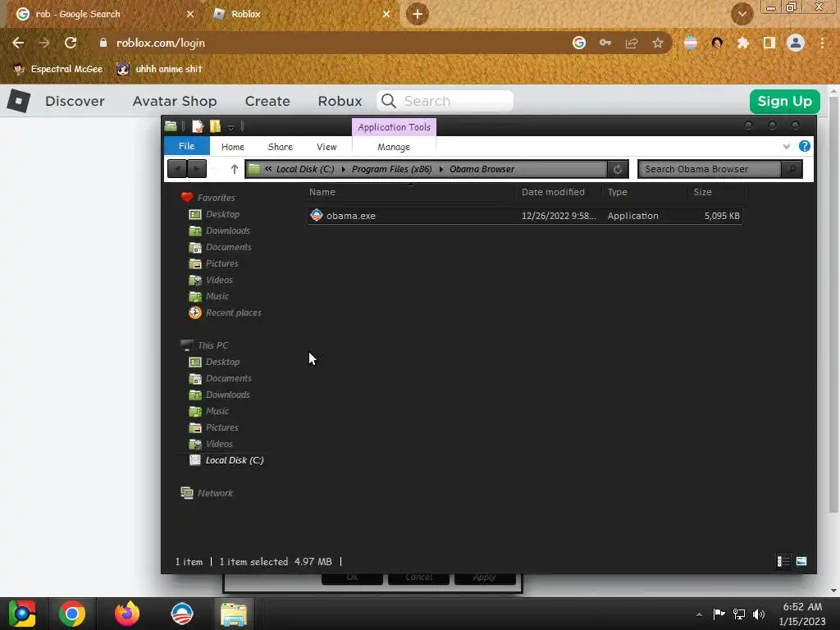The width and height of the screenshot is (840, 630).
Task: Switch to details view icon in status bar
Action: pos(783,561)
